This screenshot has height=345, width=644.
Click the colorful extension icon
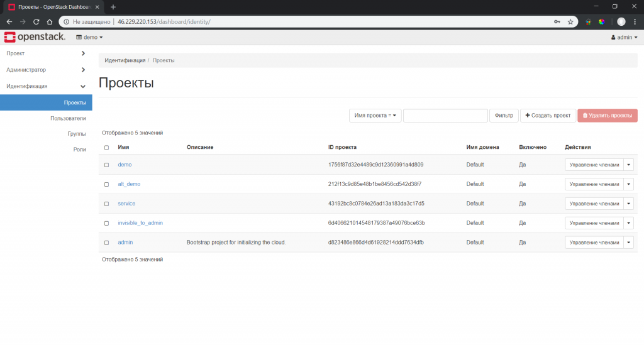(602, 22)
